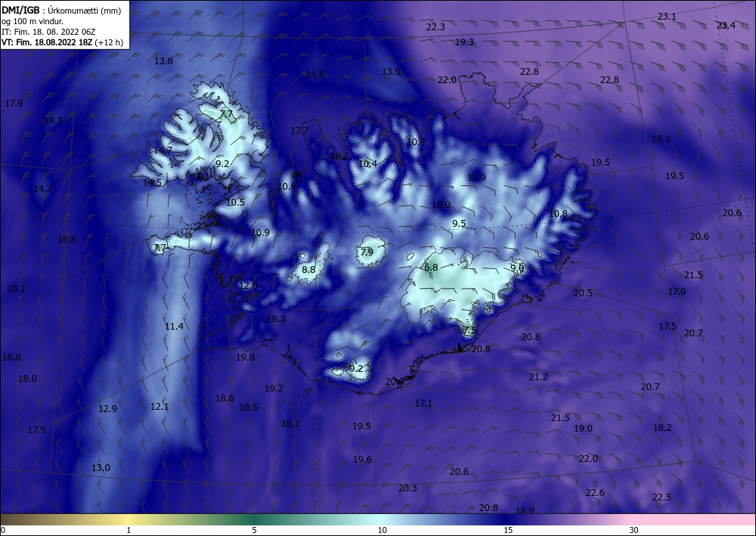This screenshot has height=536, width=756.
Task: Click the 13.8 value in the northwest
Action: tap(163, 61)
